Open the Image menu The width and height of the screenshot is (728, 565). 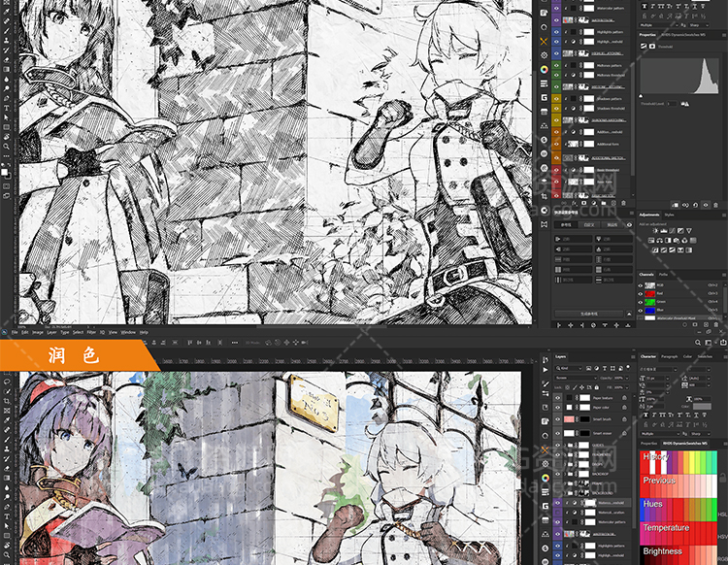(x=38, y=332)
